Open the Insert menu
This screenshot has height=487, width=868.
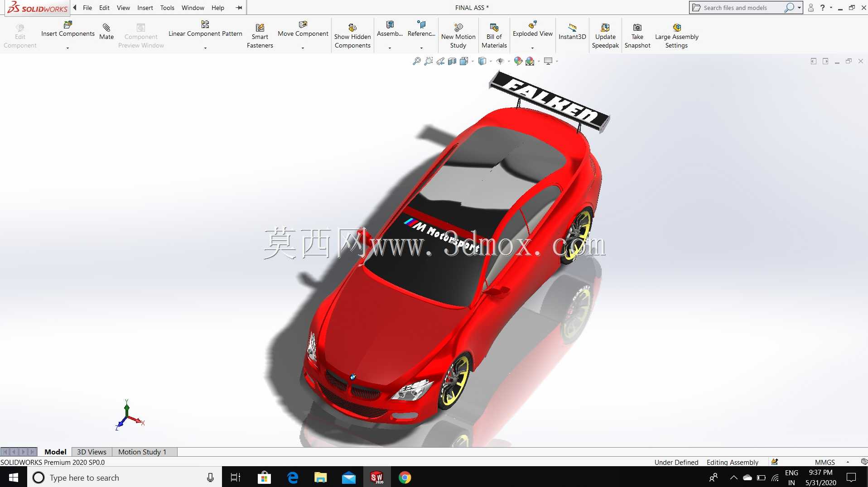coord(145,8)
